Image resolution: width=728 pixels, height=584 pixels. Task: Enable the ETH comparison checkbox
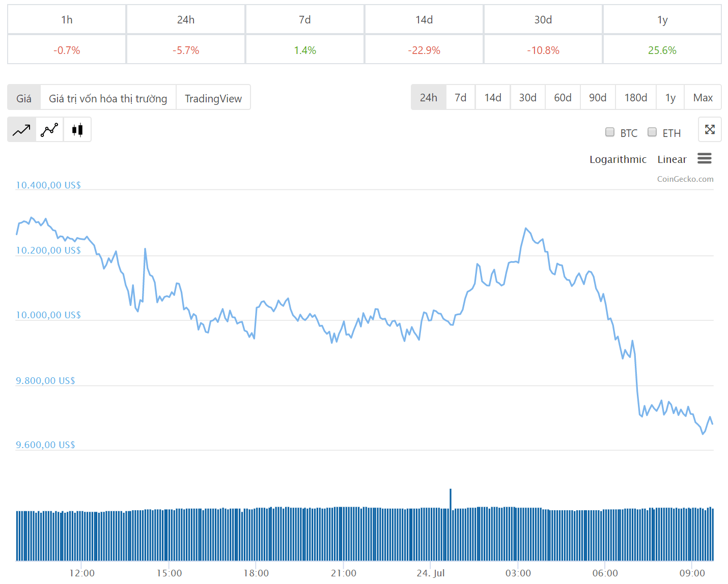click(x=652, y=132)
